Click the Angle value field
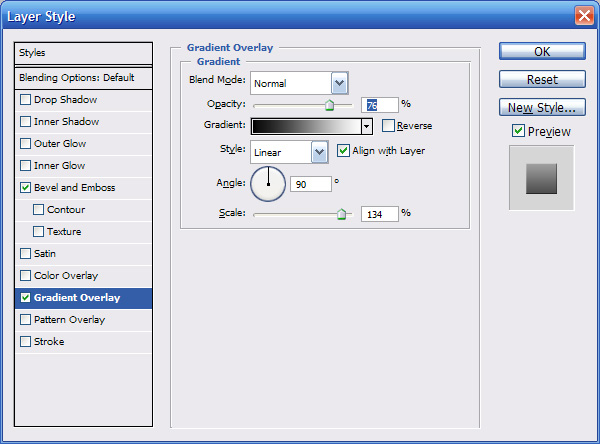This screenshot has width=600, height=444. 311,184
